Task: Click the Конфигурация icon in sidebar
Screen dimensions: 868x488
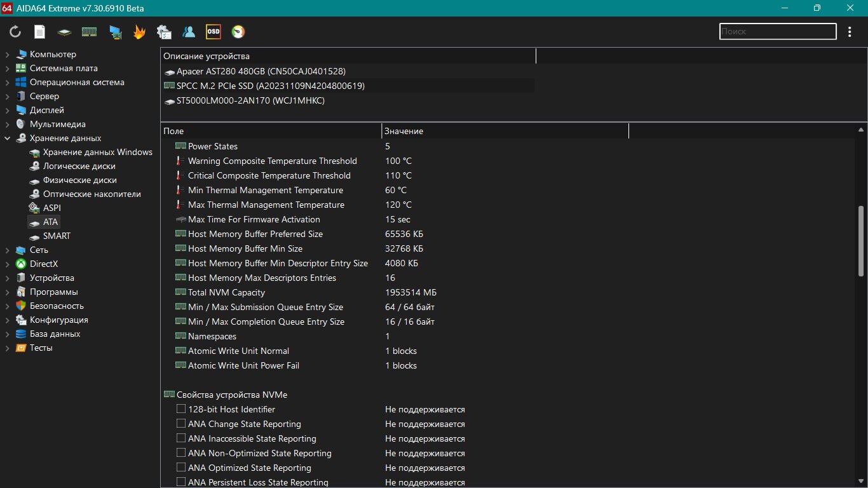Action: pos(21,320)
